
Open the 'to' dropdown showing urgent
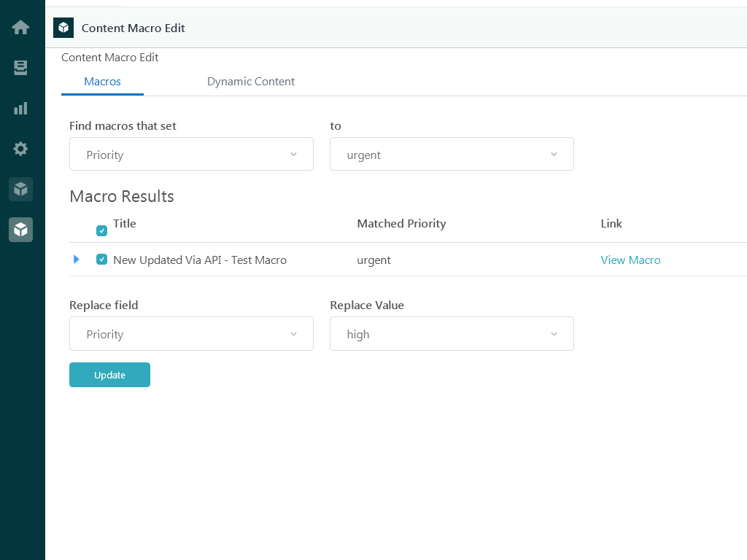pyautogui.click(x=452, y=155)
